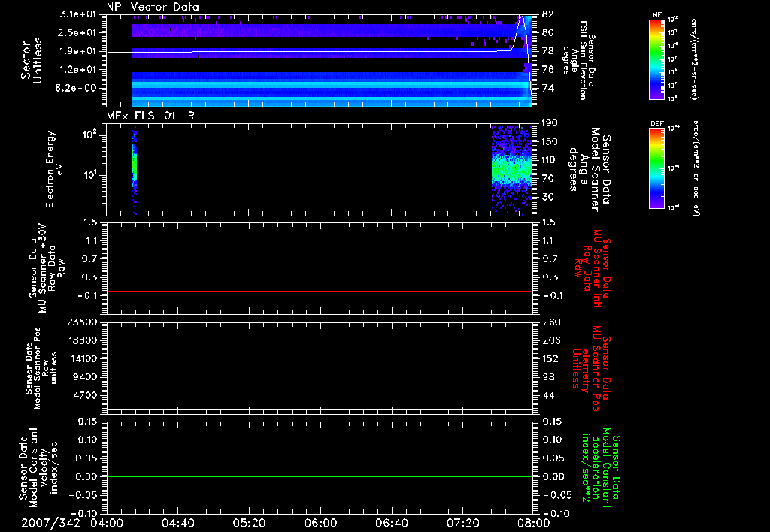Click the green line in velocity panel
This screenshot has width=770, height=532.
320,476
